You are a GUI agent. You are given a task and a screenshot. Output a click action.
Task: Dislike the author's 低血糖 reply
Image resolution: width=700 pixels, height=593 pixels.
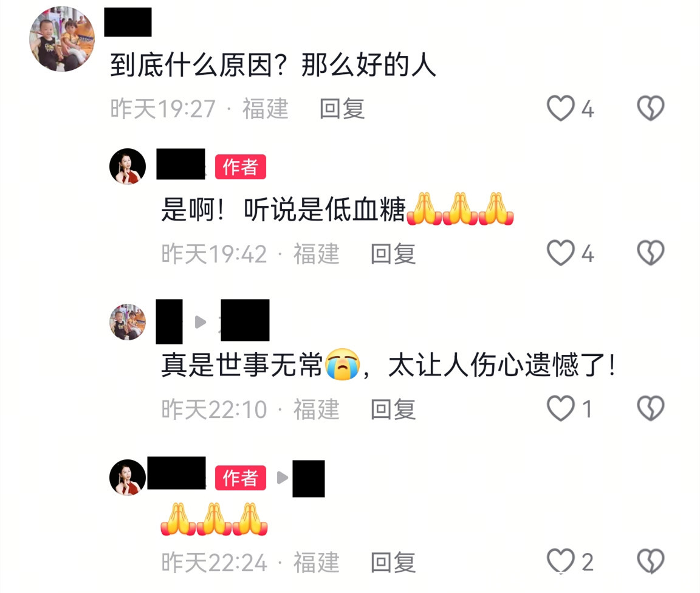(650, 253)
